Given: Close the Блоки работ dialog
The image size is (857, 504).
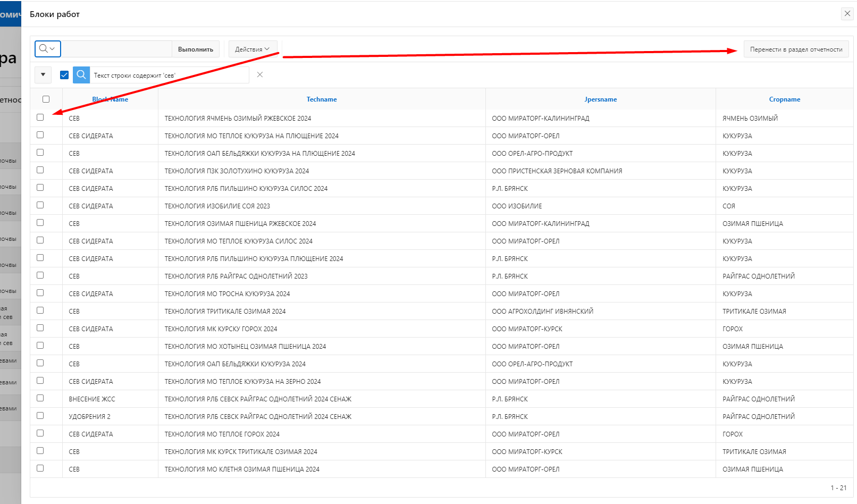Looking at the screenshot, I should click(x=847, y=14).
